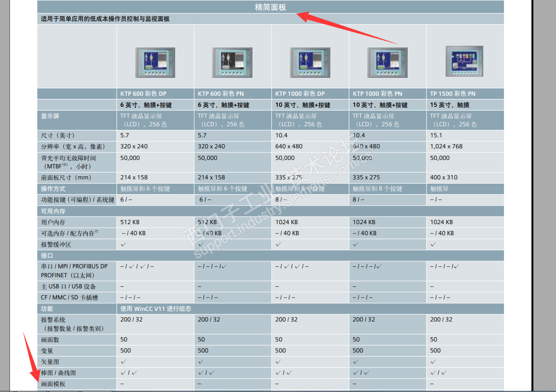Click the 分辨率 (宽 x 高, 像素) row label

coord(73,146)
